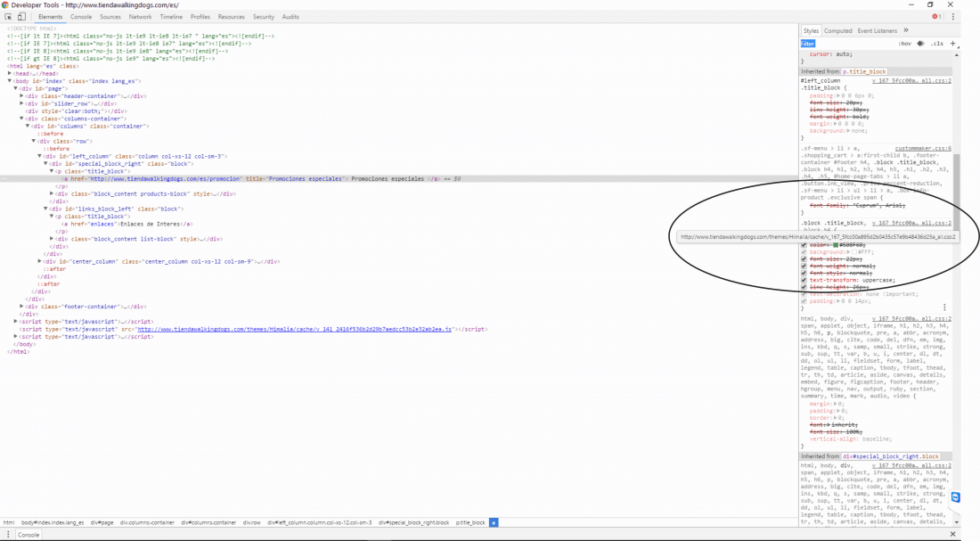Open the background #FFF color swatch
The width and height of the screenshot is (980, 541).
coord(853,252)
